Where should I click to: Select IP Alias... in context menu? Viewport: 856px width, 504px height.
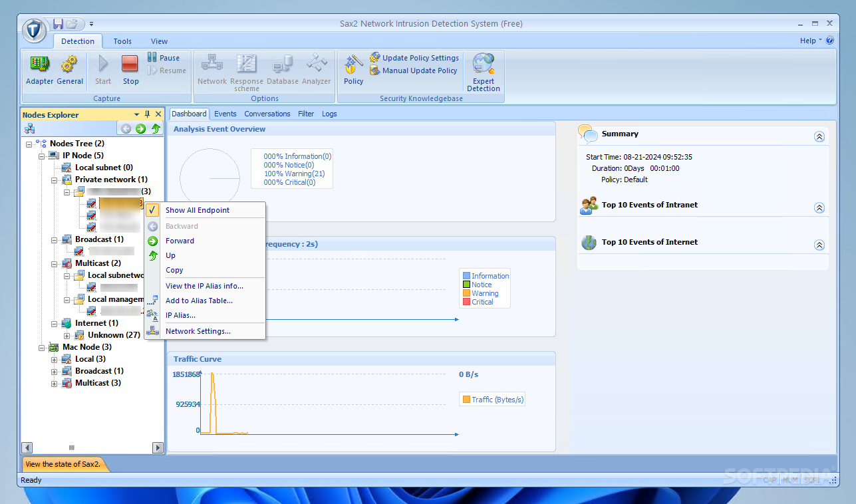tap(205, 315)
